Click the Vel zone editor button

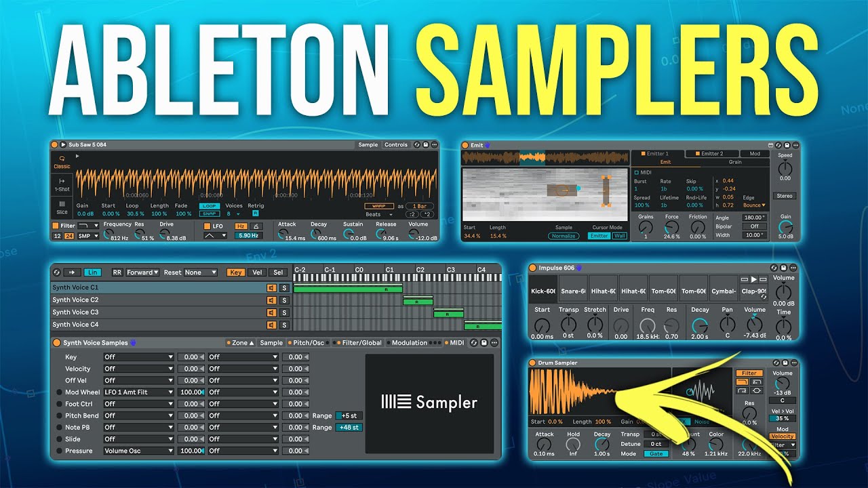(x=257, y=272)
